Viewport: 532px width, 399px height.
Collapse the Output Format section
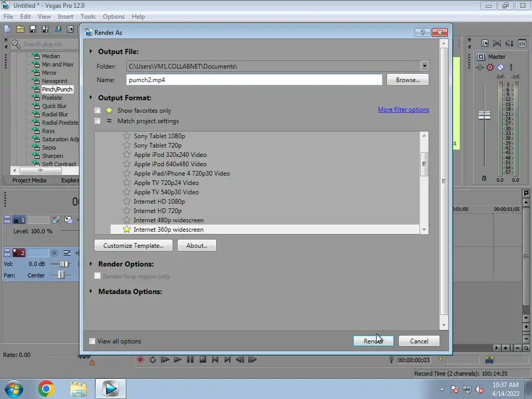(91, 97)
